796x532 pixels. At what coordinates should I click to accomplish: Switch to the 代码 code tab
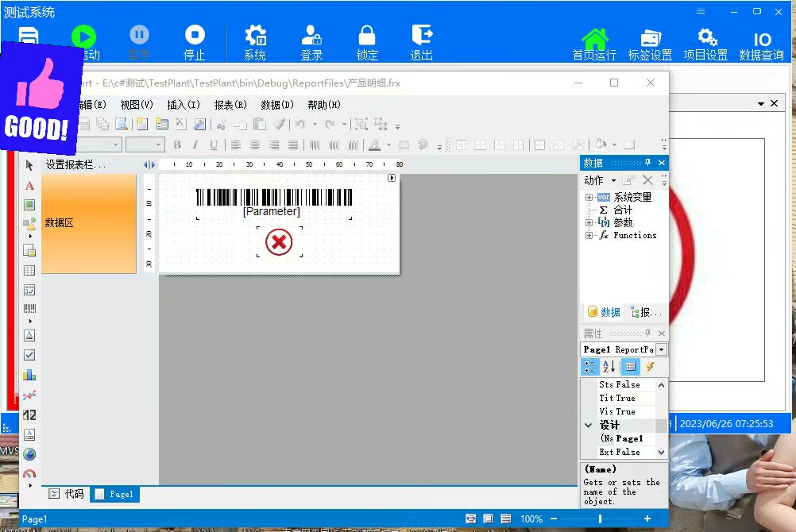[67, 494]
